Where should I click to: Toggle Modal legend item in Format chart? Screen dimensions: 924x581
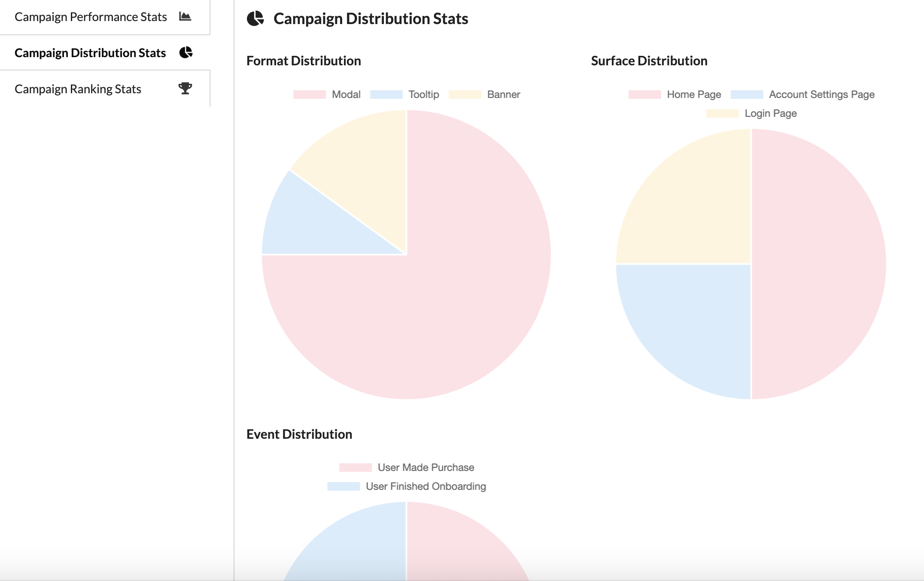346,95
